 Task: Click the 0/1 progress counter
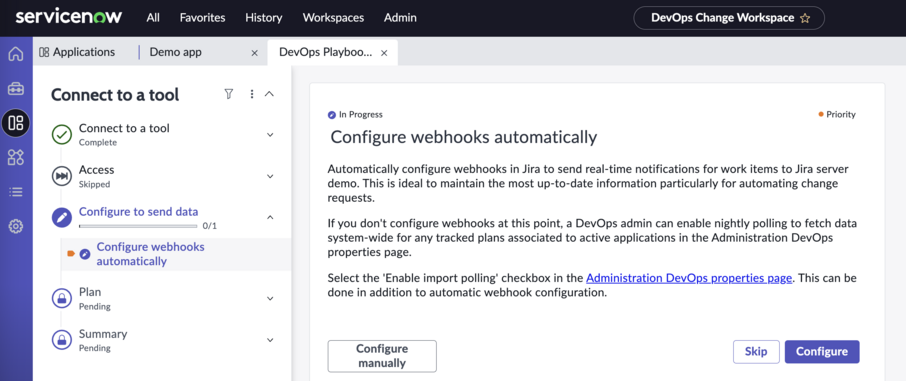[x=210, y=226]
